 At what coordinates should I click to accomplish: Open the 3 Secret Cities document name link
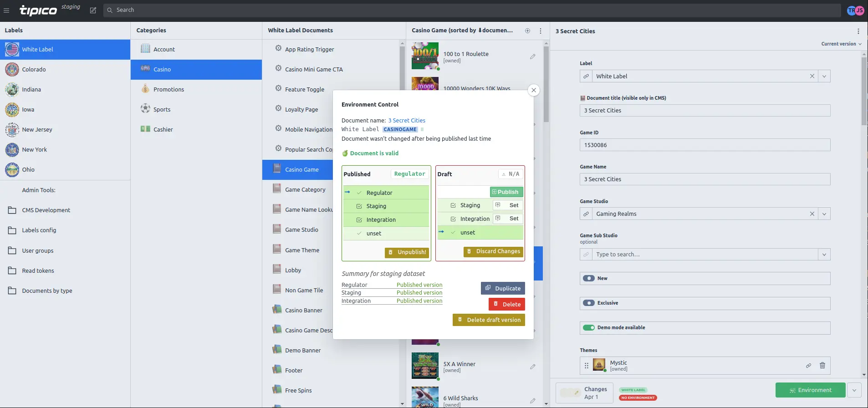pos(407,121)
